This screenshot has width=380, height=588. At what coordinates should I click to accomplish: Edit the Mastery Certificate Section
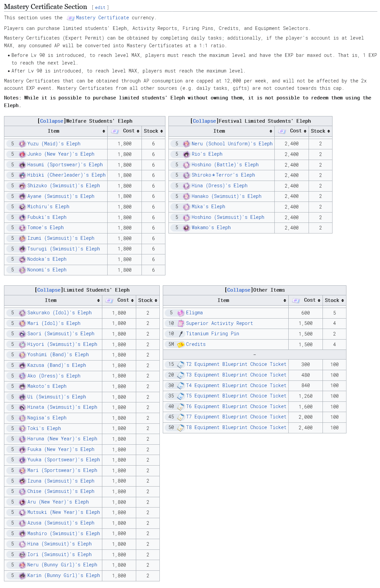pyautogui.click(x=100, y=7)
